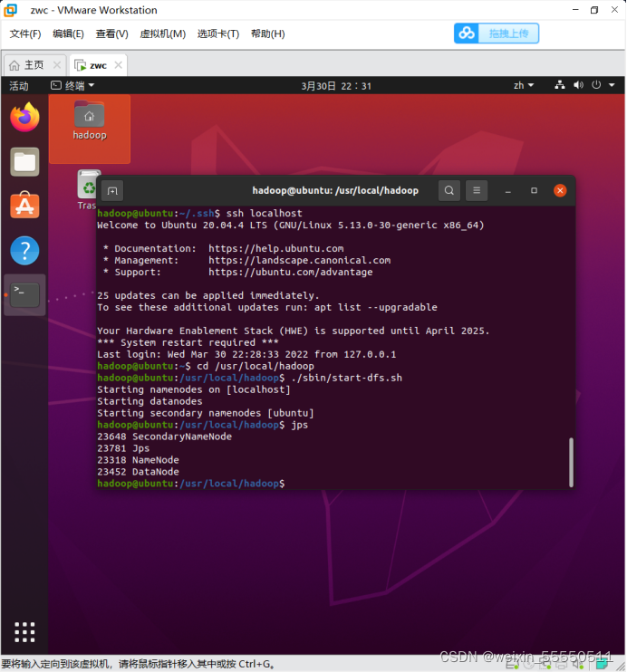Close the 主页 tab
The height and width of the screenshot is (672, 627).
point(56,65)
